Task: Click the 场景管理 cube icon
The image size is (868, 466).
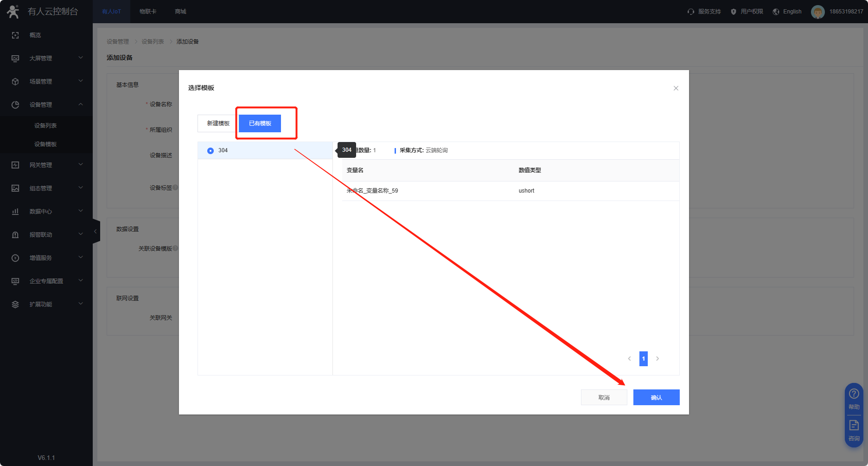Action: point(15,82)
